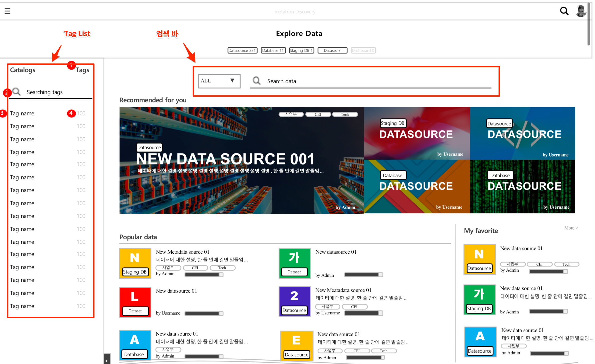Switch to the Tags tab

coord(82,70)
